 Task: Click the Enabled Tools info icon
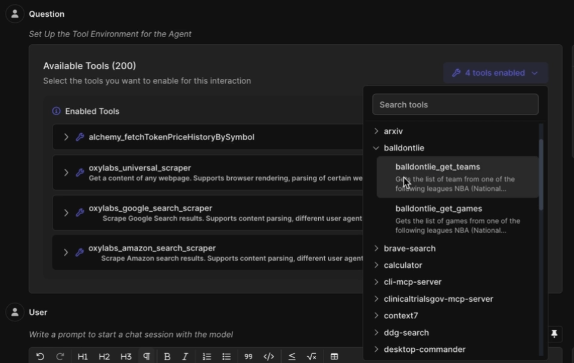tap(56, 111)
